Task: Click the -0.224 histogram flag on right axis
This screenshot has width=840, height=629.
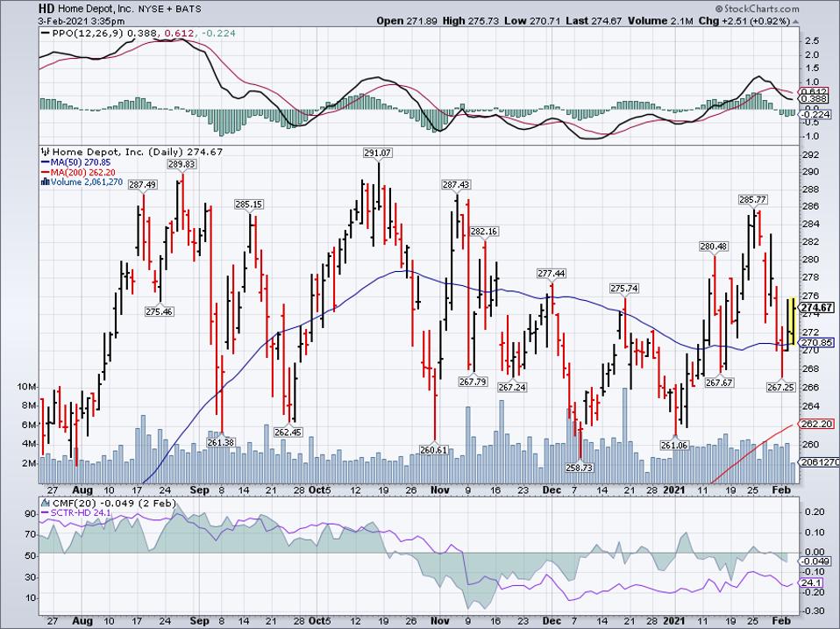Action: 815,115
